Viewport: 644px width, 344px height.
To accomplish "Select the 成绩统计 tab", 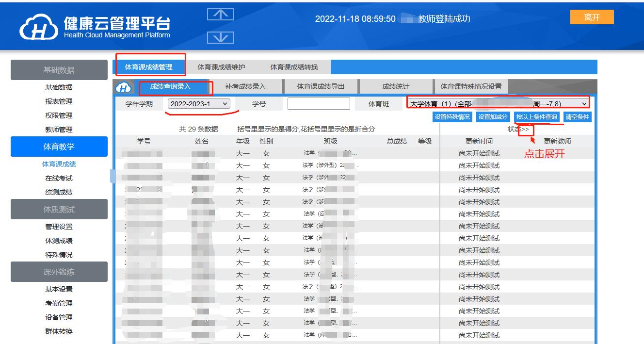I will (396, 87).
